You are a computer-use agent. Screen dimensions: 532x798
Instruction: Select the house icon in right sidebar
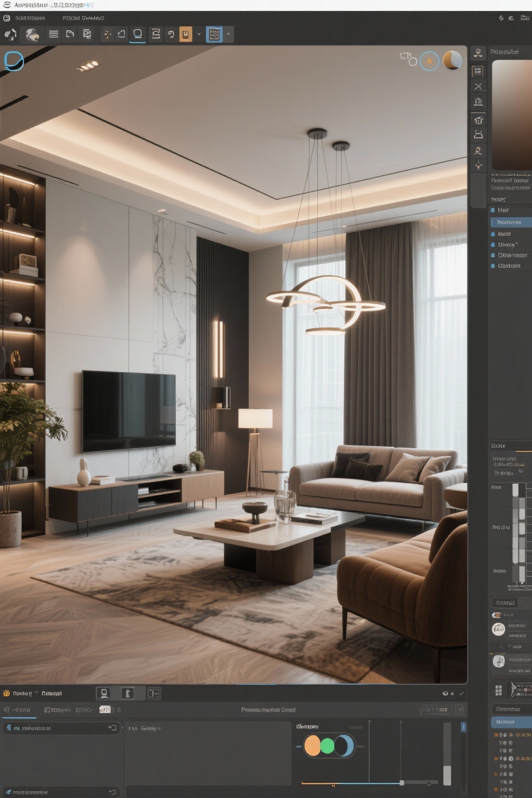coord(478,120)
